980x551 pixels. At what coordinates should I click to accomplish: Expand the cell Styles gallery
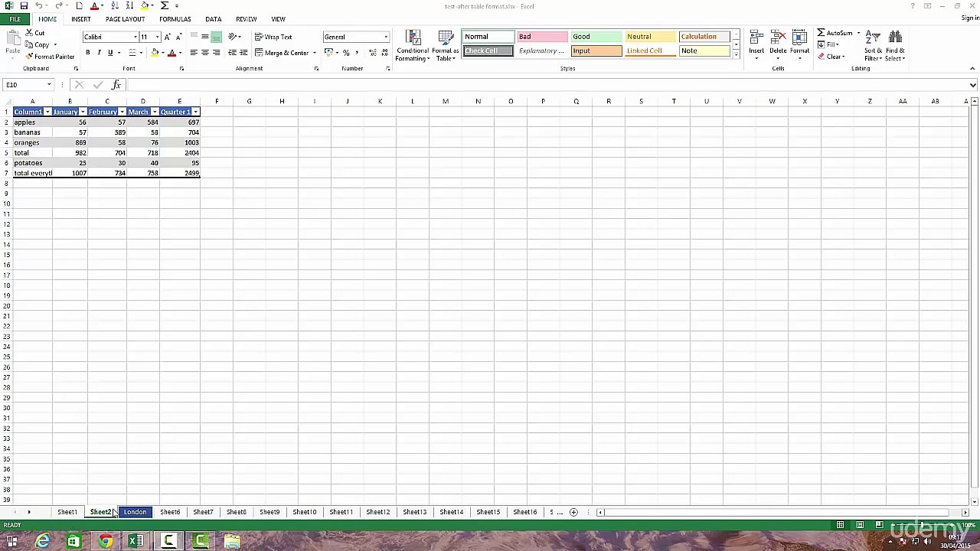pyautogui.click(x=736, y=55)
